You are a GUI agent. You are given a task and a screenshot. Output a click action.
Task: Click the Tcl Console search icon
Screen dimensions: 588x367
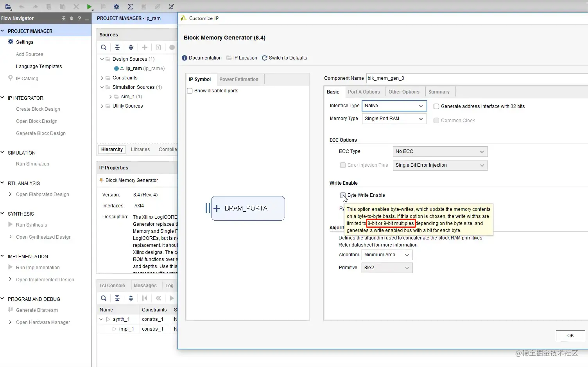click(104, 298)
